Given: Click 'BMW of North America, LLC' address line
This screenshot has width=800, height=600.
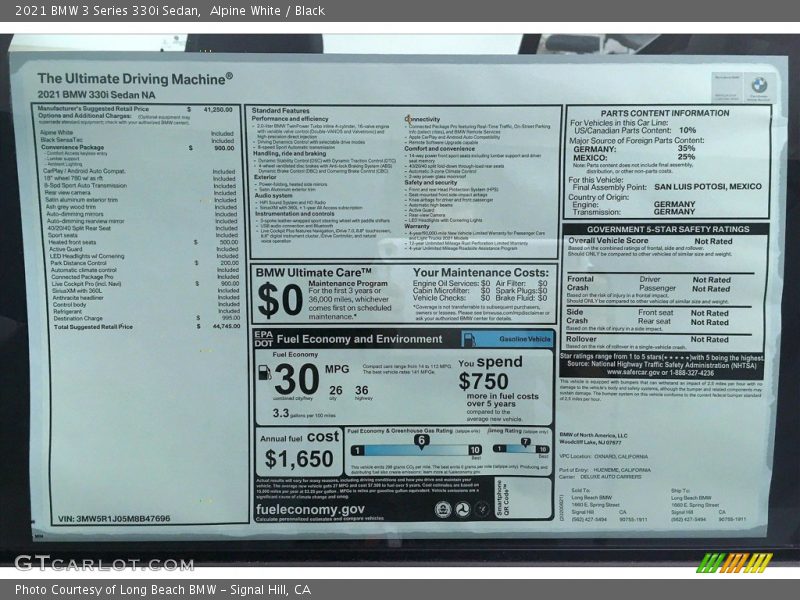Looking at the screenshot, I should point(593,435).
